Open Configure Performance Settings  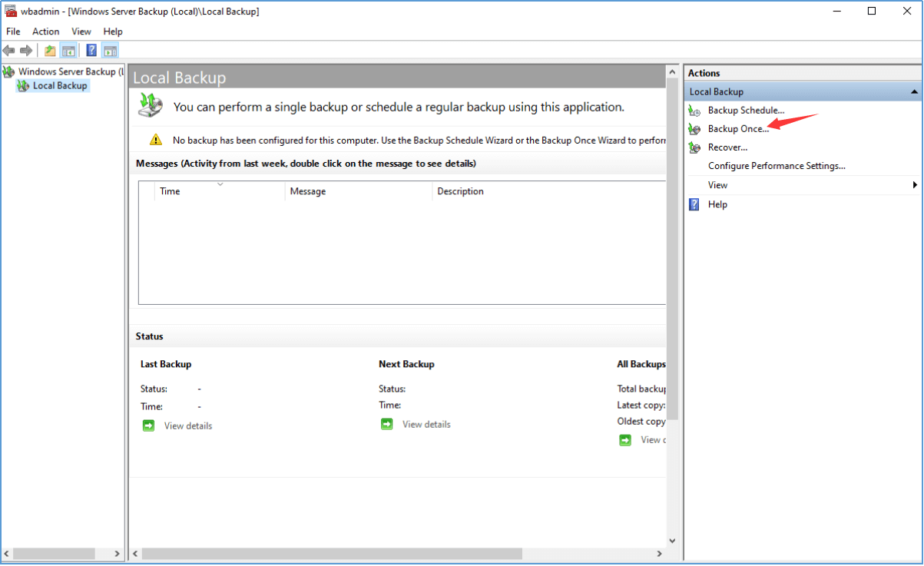pos(776,166)
